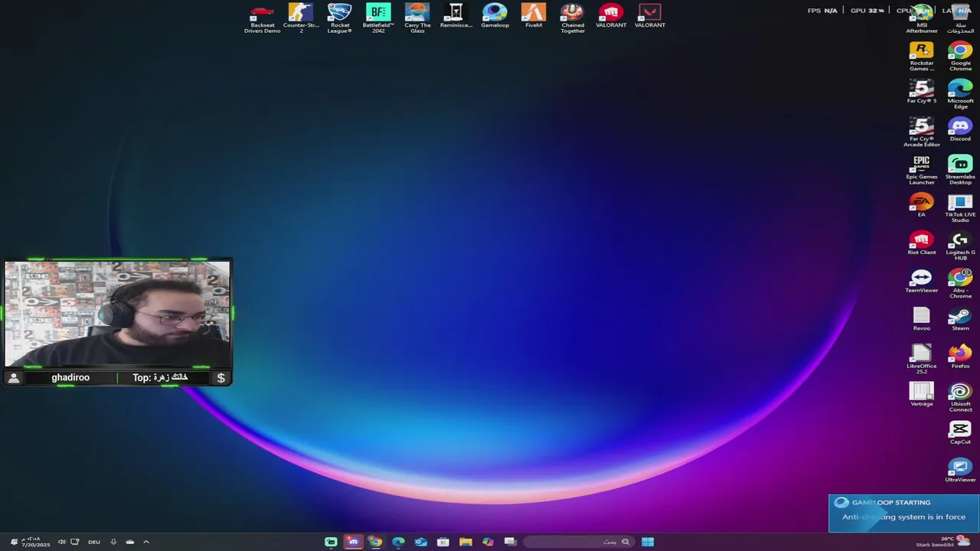Open the FiveM desktop icon

534,16
